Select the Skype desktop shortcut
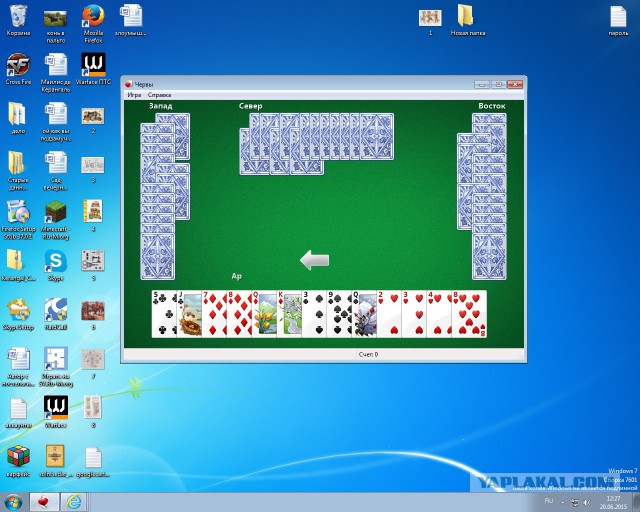 tap(56, 265)
